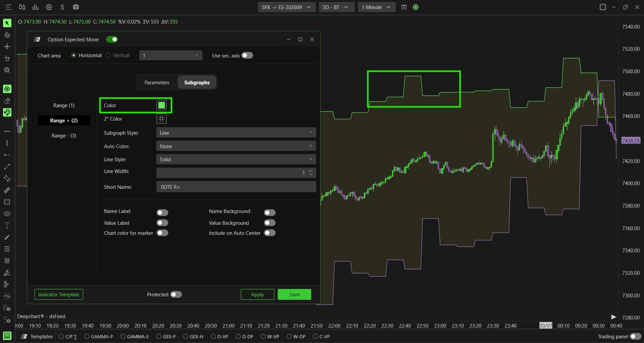This screenshot has width=644, height=343.
Task: Click the dollar sign trading icon
Action: coord(62,7)
